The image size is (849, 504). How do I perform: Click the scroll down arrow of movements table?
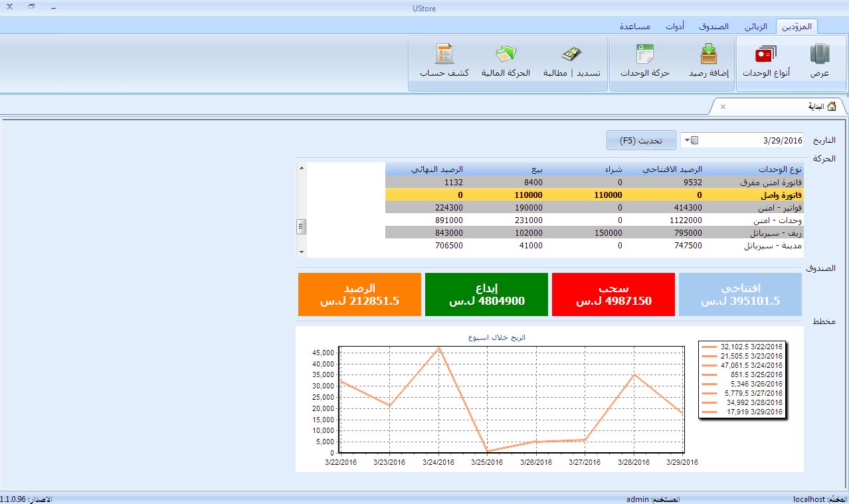tap(301, 252)
